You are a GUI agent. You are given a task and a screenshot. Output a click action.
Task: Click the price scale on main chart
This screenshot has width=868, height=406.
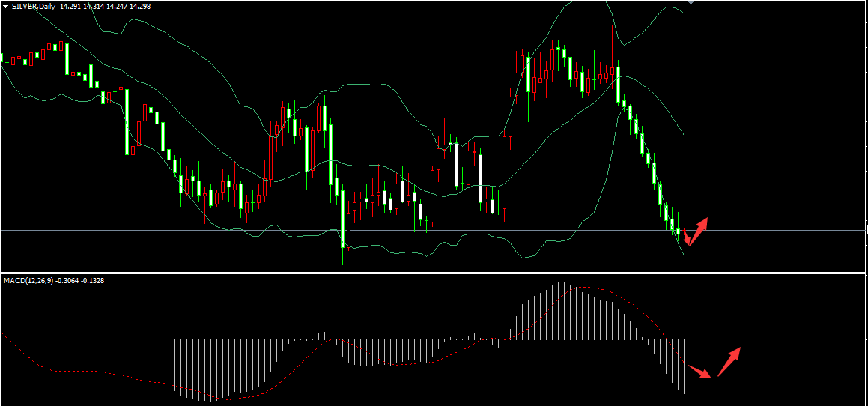[x=864, y=135]
